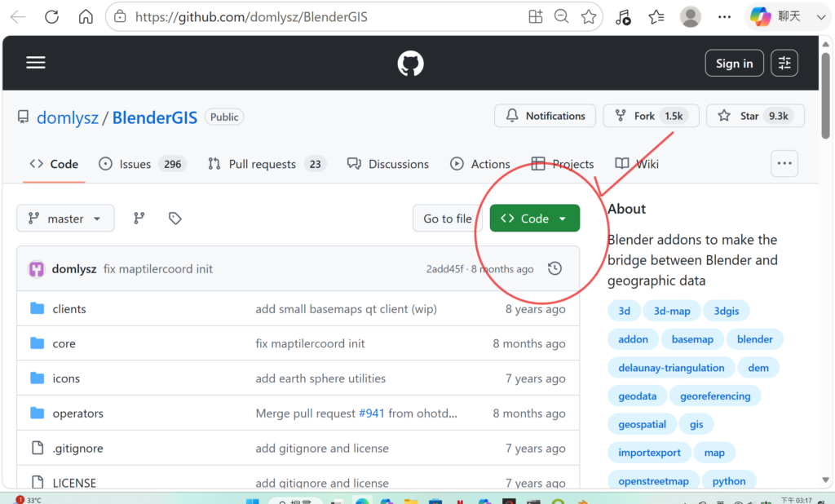Click the page vertical scrollbar thumb

click(x=826, y=96)
